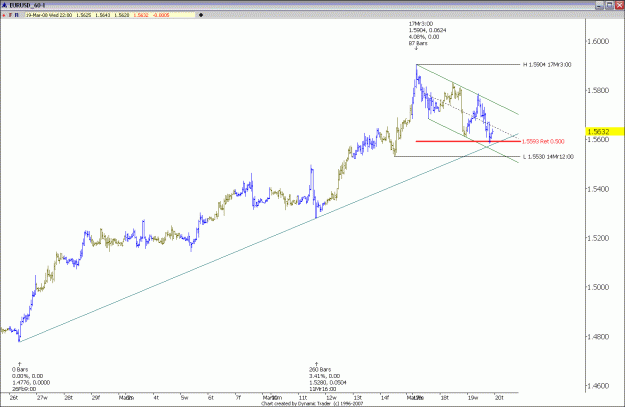Click the '4t' date axis label

click(x=156, y=397)
